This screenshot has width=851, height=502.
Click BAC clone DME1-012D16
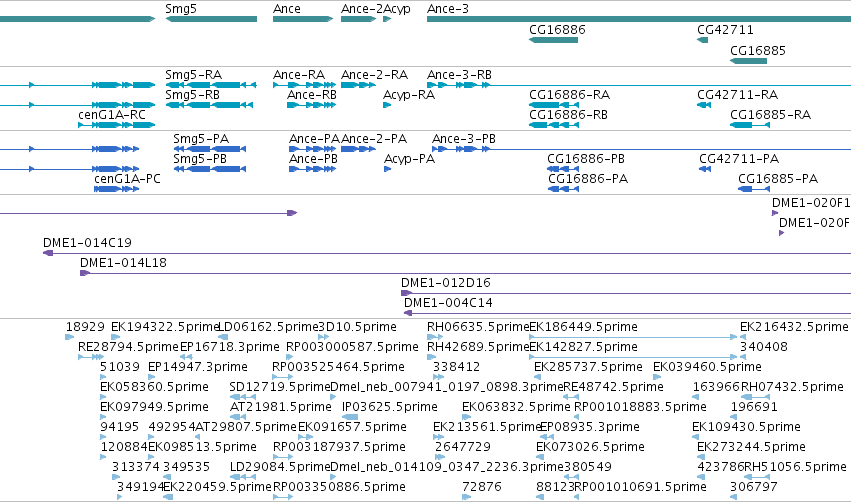[626, 294]
